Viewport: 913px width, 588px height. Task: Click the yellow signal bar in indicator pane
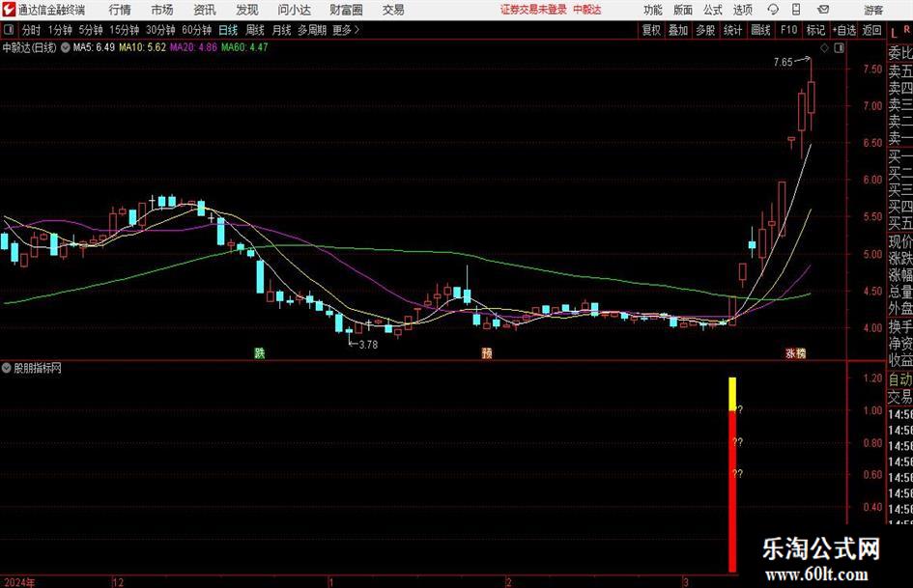click(x=732, y=394)
